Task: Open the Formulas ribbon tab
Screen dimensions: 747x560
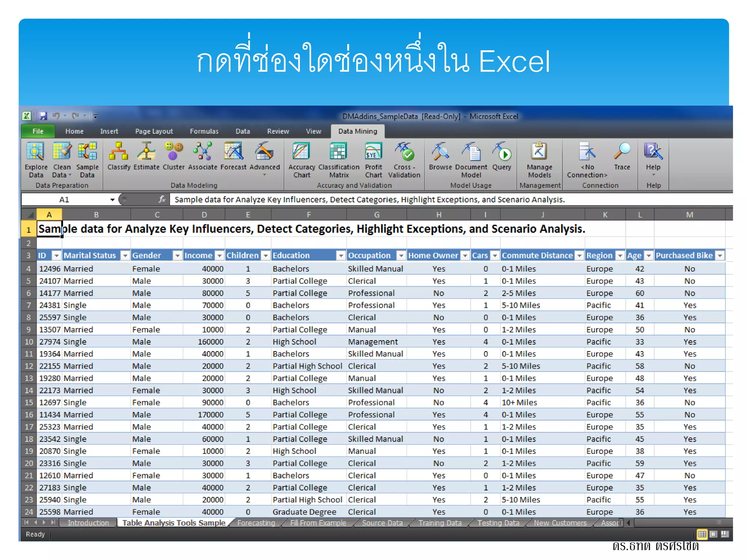Action: tap(204, 131)
